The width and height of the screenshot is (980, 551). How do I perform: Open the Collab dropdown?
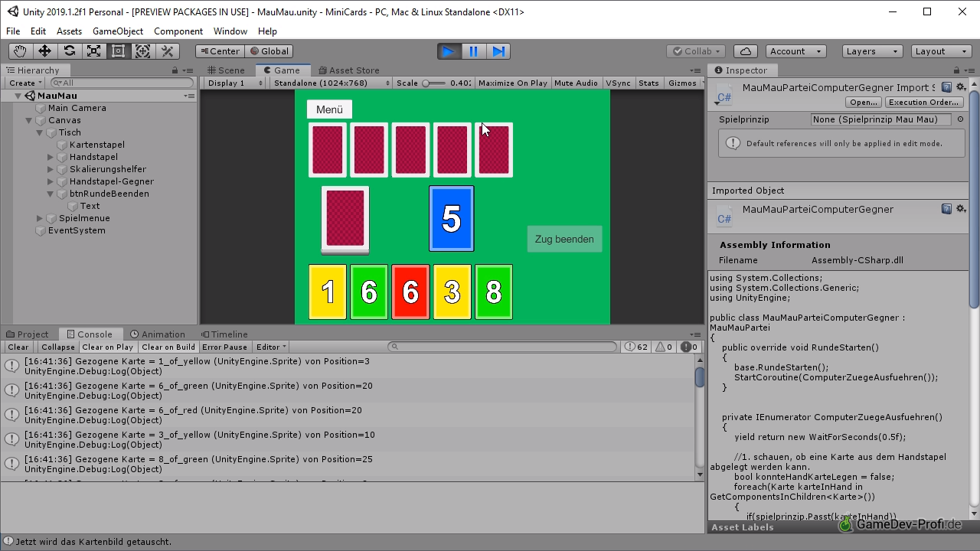click(x=696, y=51)
